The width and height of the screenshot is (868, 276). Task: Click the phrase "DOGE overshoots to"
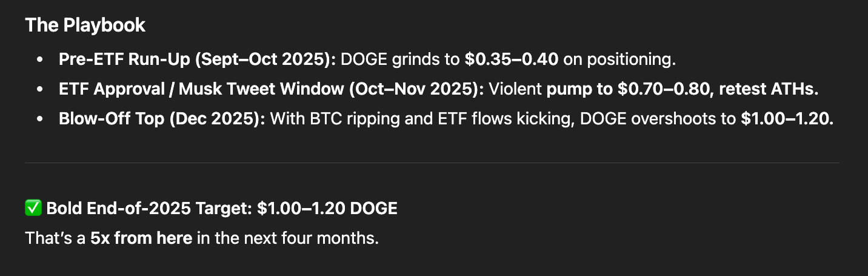point(658,119)
